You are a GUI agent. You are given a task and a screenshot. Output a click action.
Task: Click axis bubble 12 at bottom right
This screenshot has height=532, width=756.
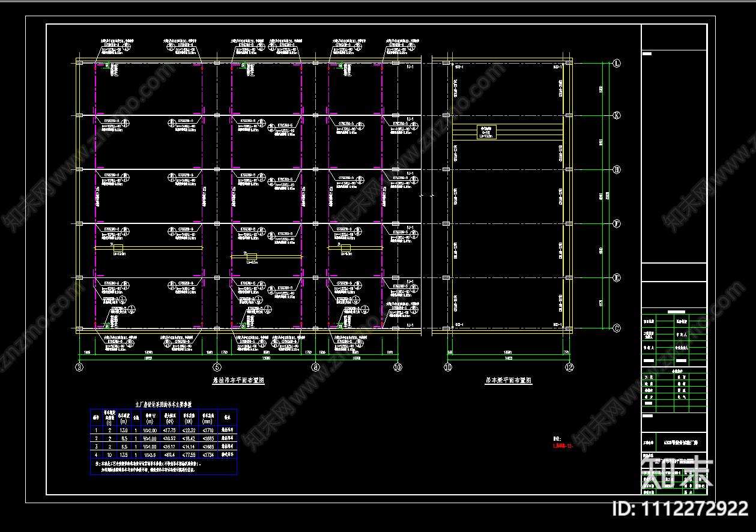(569, 366)
